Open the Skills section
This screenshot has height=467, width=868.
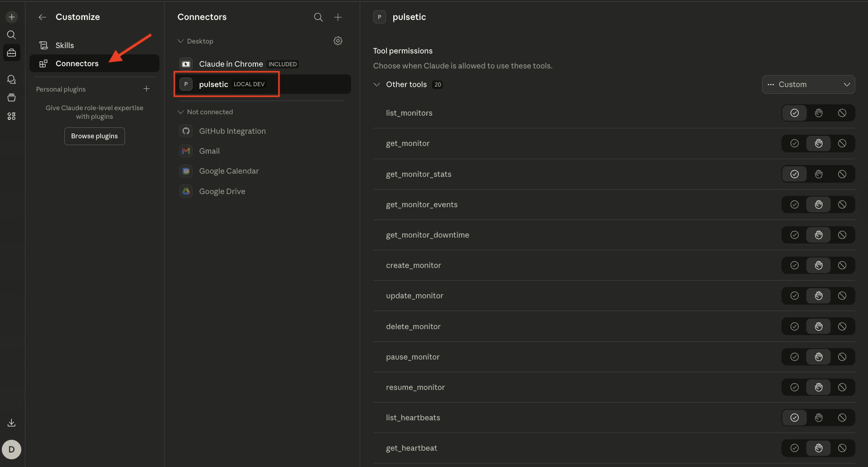94,45
